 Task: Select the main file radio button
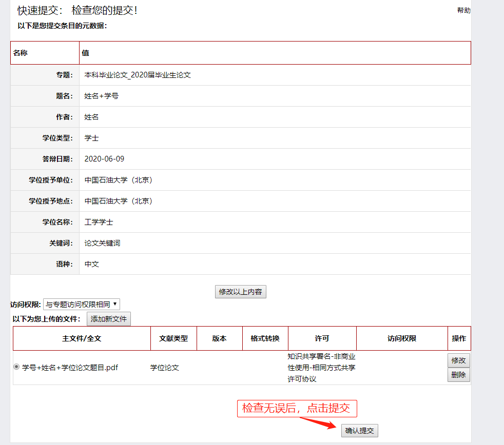[17, 367]
